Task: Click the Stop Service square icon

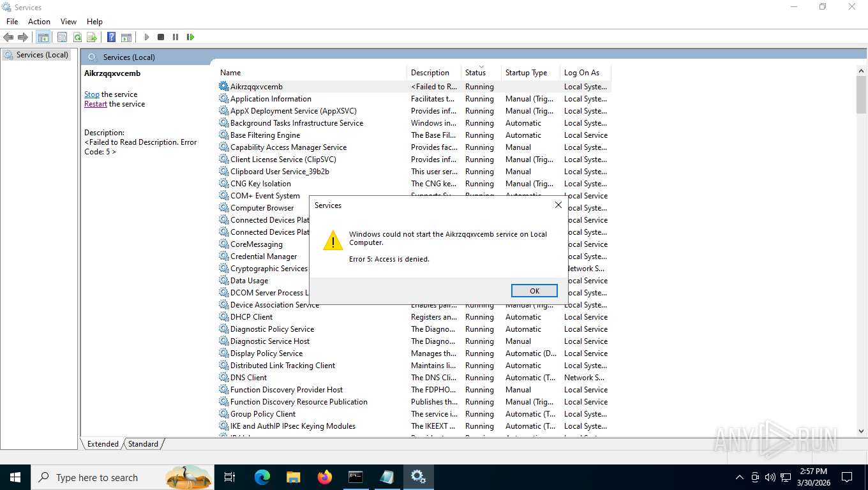Action: pos(161,37)
